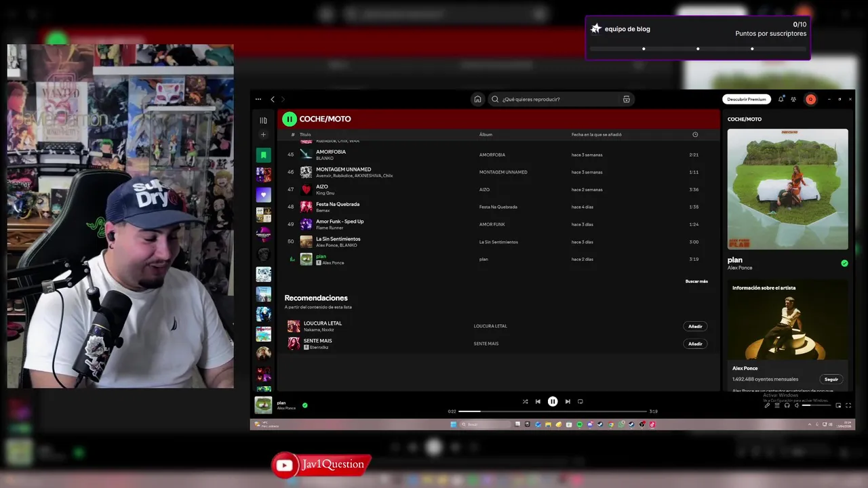Mute with the volume speaker icon
The image size is (868, 488).
tap(797, 405)
